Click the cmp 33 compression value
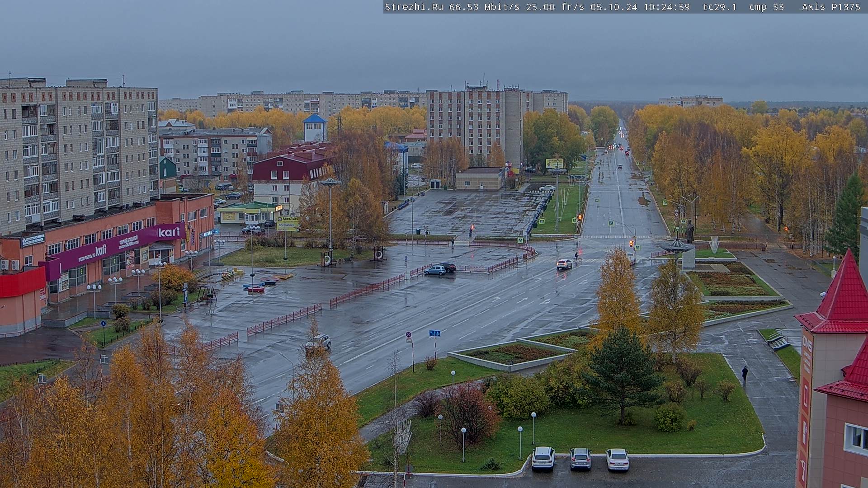The width and height of the screenshot is (868, 488). [767, 7]
